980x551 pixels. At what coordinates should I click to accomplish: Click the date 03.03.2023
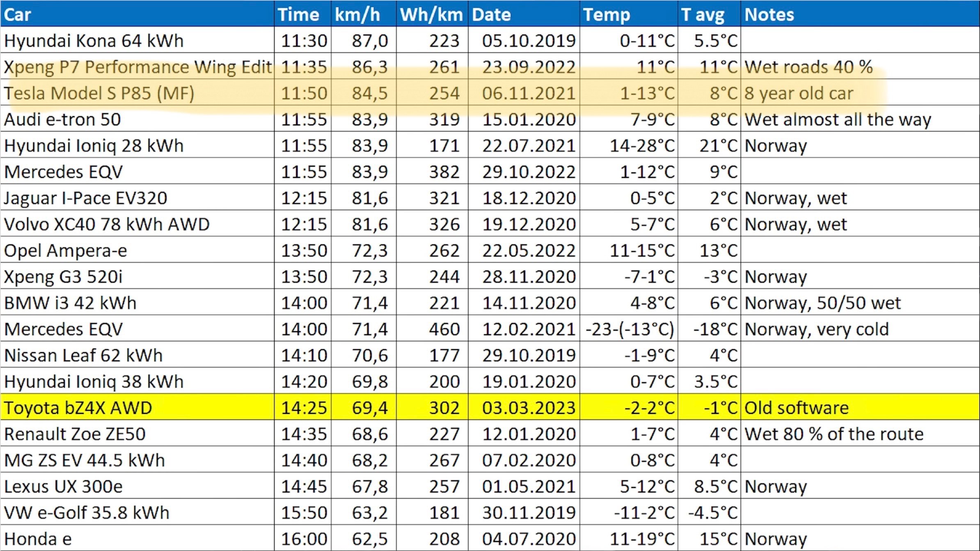[x=524, y=407]
